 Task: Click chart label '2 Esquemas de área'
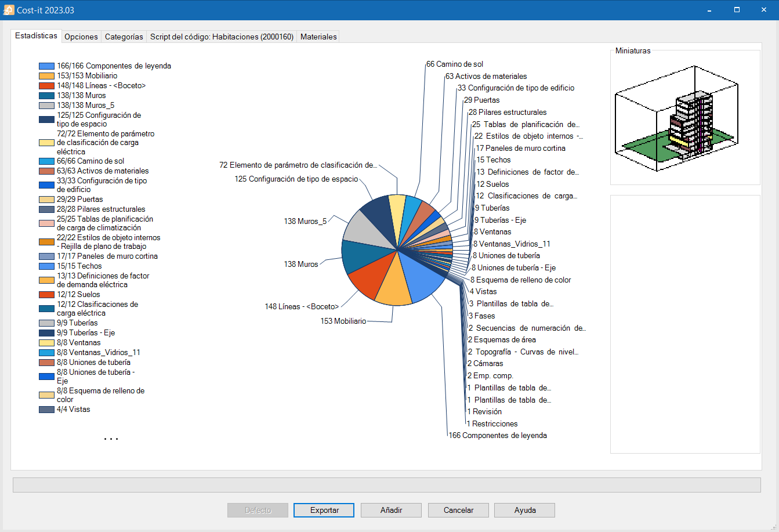[x=502, y=339]
